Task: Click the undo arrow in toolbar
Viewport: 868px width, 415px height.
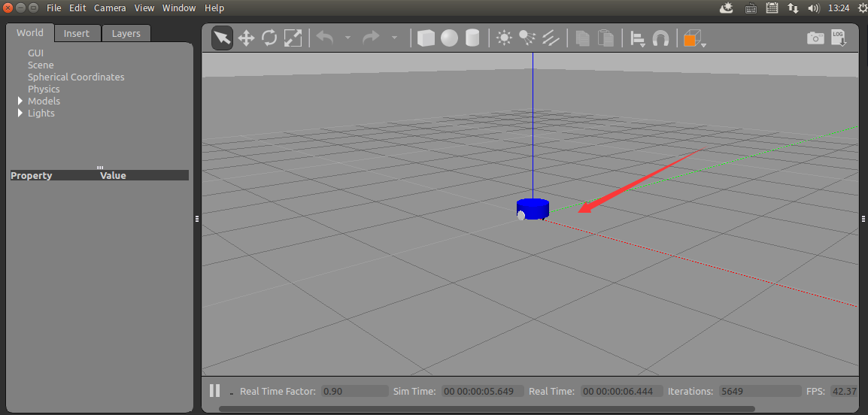Action: (x=325, y=38)
